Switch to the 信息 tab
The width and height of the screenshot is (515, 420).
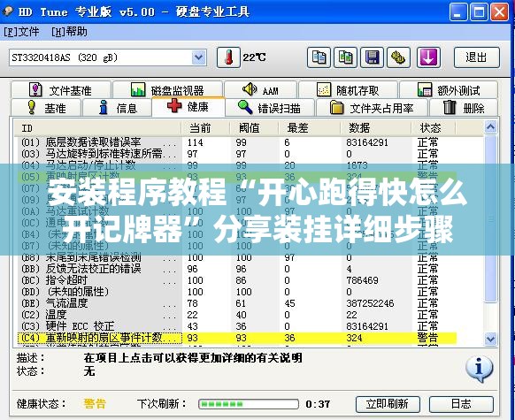click(x=118, y=108)
